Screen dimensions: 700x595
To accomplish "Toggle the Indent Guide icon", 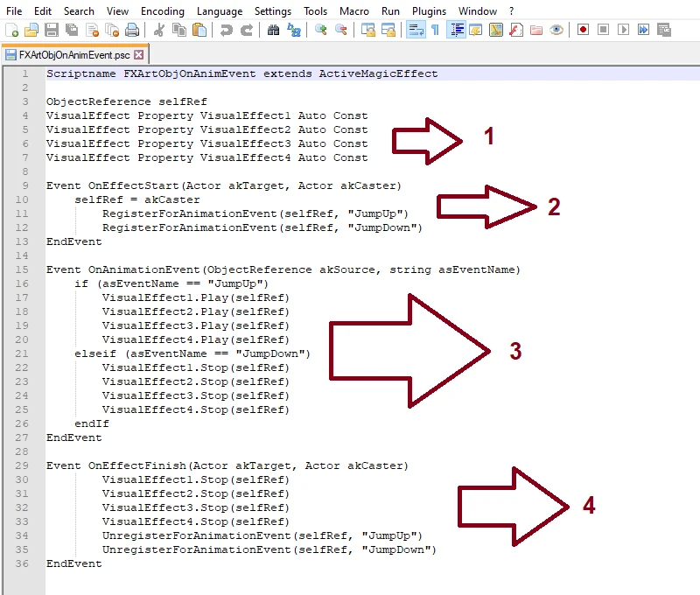I will click(456, 30).
